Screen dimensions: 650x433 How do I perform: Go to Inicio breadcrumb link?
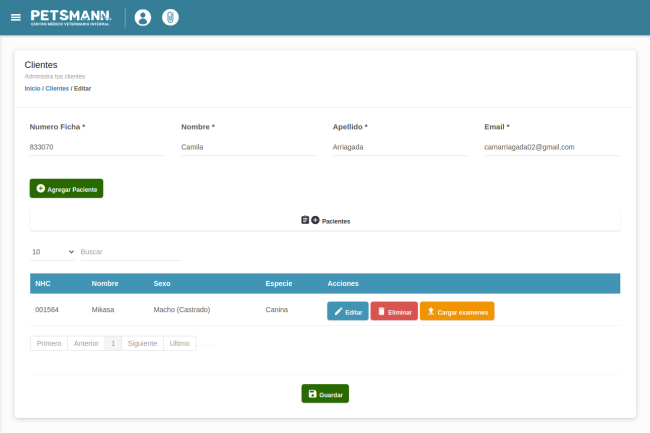(32, 88)
